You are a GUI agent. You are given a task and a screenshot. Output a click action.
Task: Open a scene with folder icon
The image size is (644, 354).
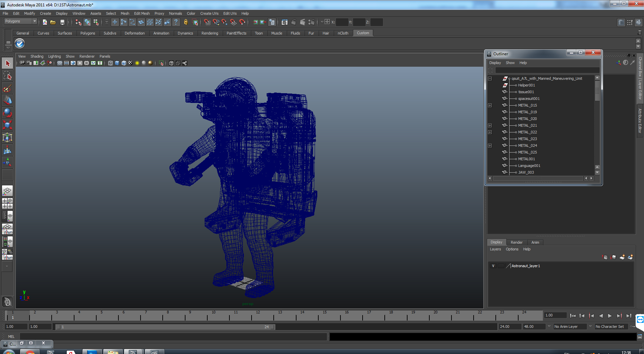(x=53, y=22)
